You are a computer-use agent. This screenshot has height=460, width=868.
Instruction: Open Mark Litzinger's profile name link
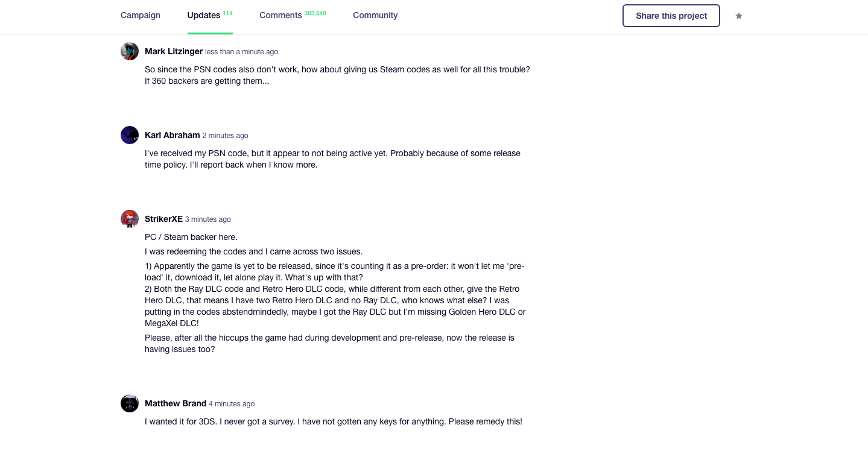point(174,52)
